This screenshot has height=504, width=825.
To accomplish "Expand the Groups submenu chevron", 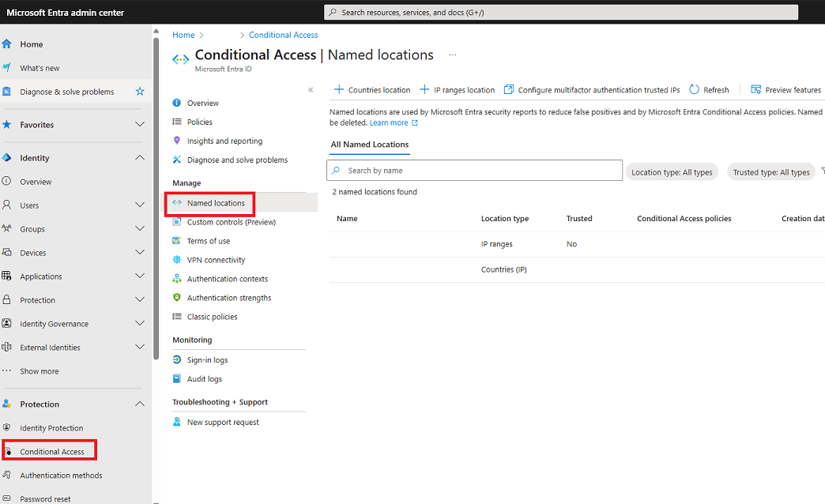I will coord(140,229).
